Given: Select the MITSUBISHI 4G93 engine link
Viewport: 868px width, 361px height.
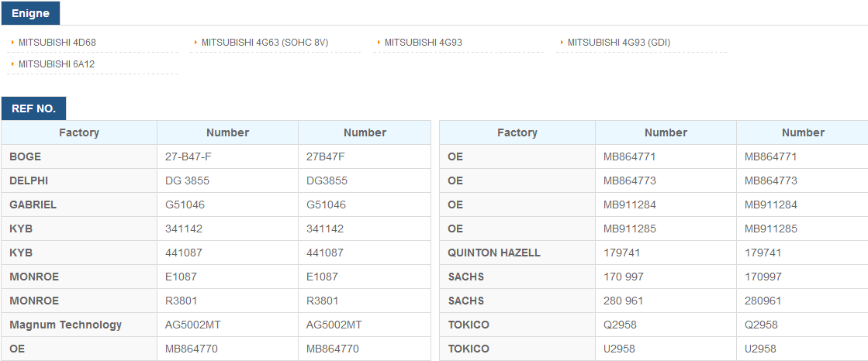Looking at the screenshot, I should point(424,42).
